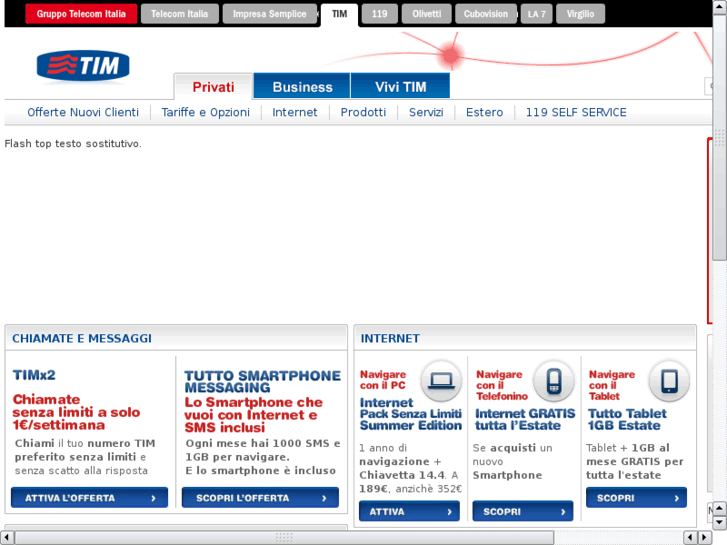Screen dimensions: 727x545
Task: Click the SCOPRI L'OFFERTA button
Action: click(x=260, y=498)
